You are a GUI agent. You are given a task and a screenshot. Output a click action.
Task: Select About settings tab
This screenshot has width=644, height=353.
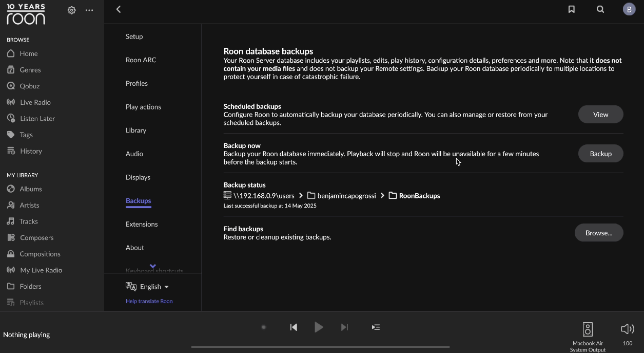point(135,248)
